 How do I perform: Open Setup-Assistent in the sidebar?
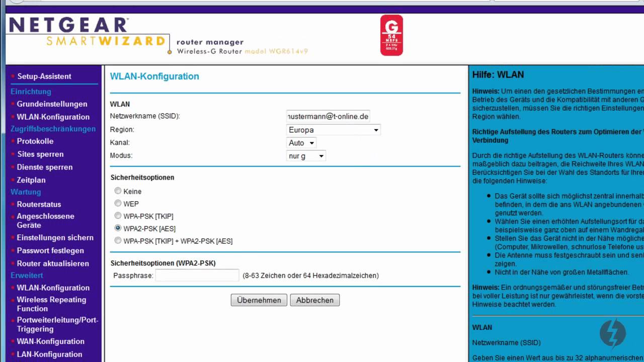(44, 76)
